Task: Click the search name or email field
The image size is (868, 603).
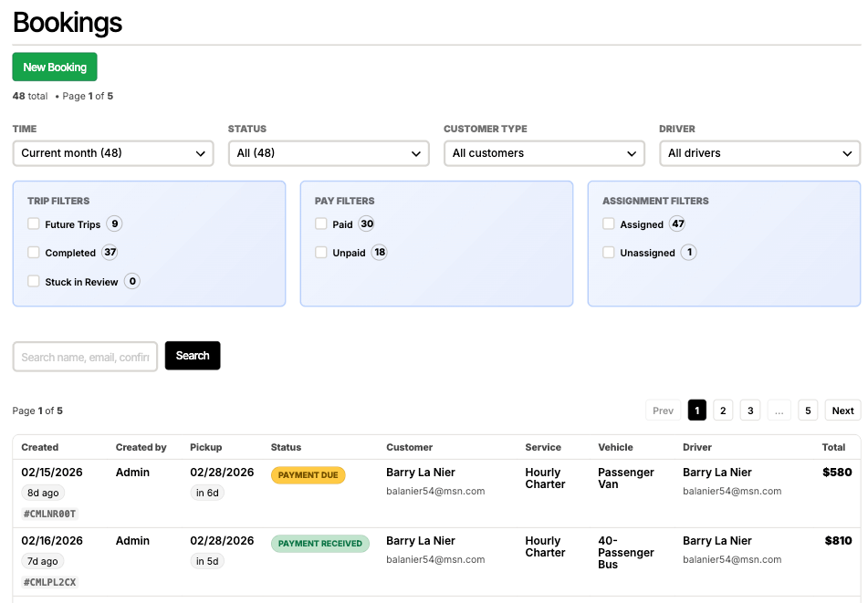Action: click(85, 356)
